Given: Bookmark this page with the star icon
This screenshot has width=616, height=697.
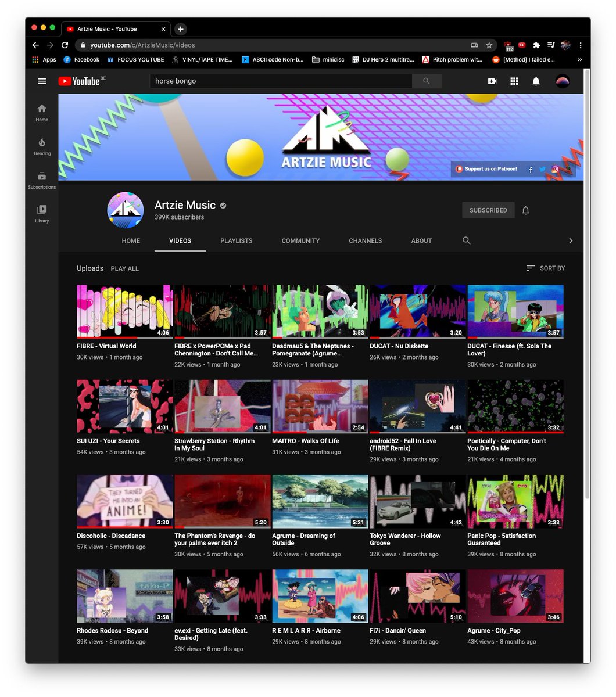Looking at the screenshot, I should click(x=489, y=45).
